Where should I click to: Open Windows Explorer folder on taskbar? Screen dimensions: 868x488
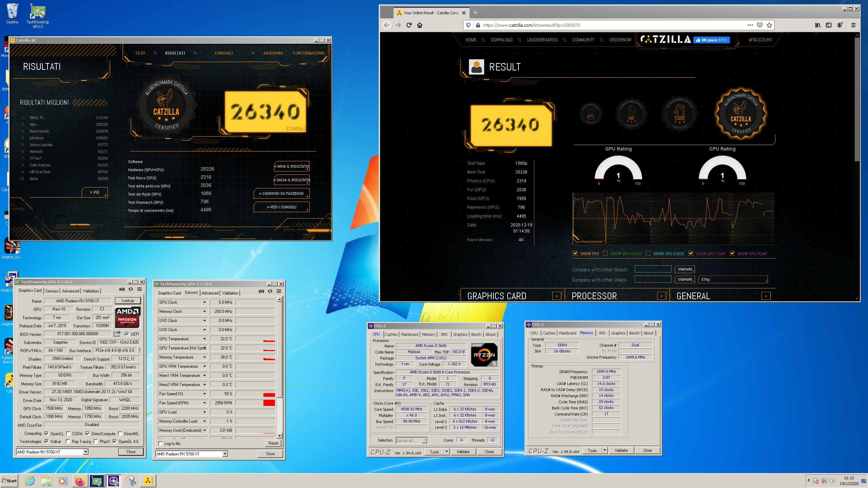tap(46, 481)
